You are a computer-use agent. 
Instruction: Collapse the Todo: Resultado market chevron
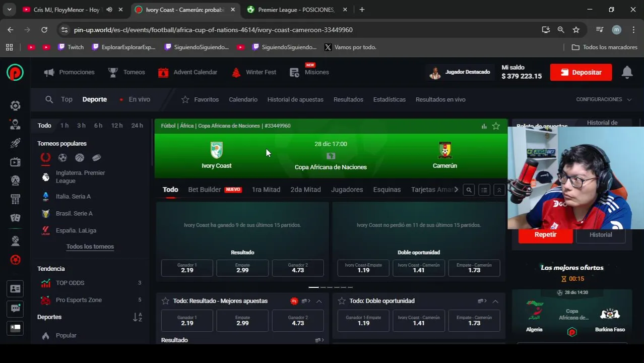point(319,301)
